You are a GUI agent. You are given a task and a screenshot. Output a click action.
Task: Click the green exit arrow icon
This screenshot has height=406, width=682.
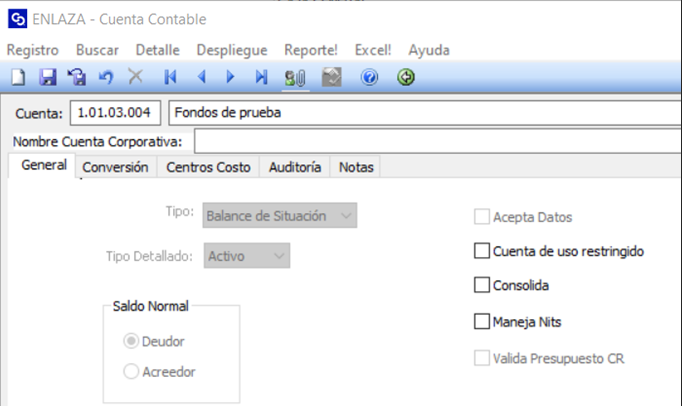(x=406, y=77)
